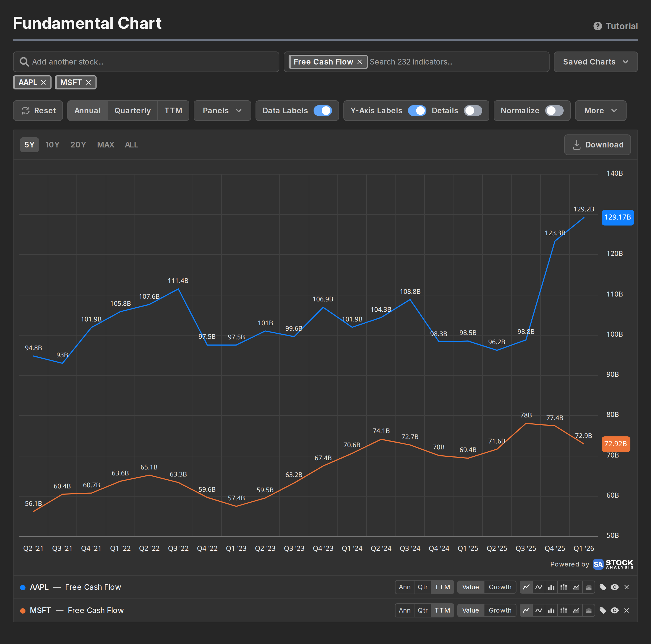Choose the 20Y time range
The width and height of the screenshot is (651, 644).
[78, 145]
